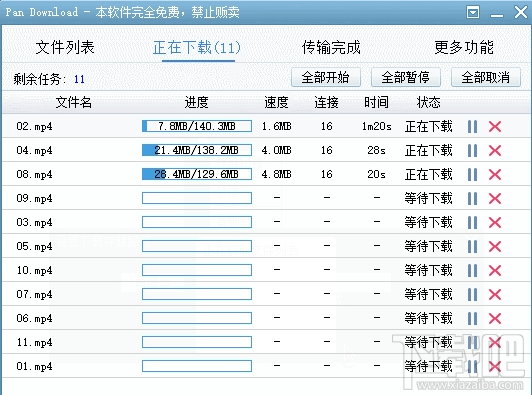
Task: Click the 时间 column header
Action: point(376,102)
